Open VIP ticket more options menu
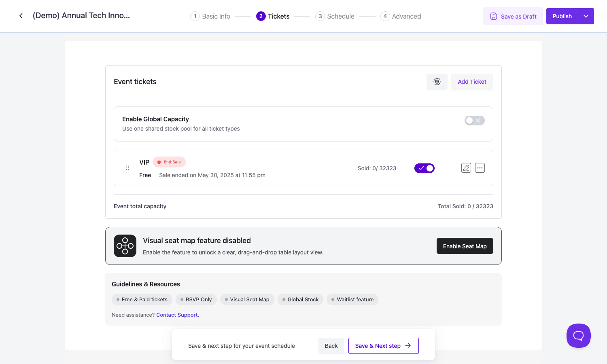The width and height of the screenshot is (607, 364). [x=480, y=168]
